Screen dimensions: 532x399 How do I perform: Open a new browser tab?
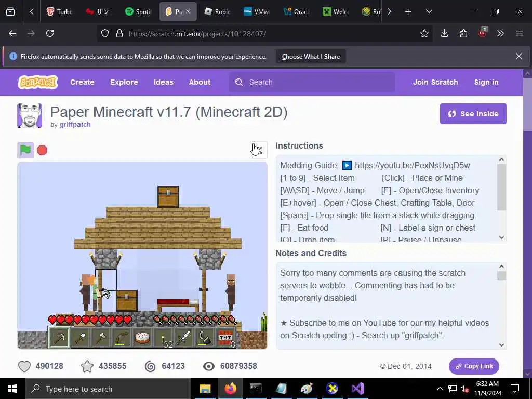[x=408, y=12]
